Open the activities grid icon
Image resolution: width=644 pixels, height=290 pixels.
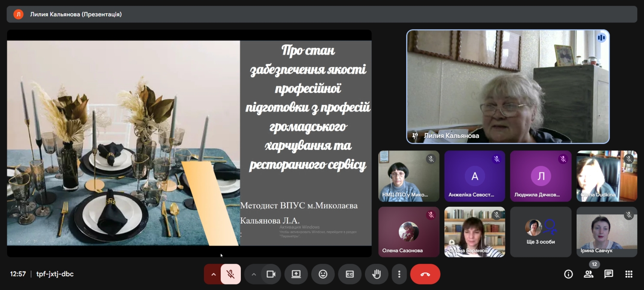coord(629,274)
